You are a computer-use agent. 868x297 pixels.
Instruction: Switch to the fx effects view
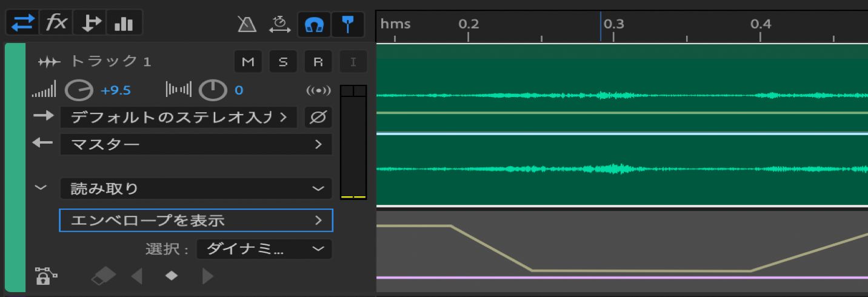pyautogui.click(x=57, y=24)
